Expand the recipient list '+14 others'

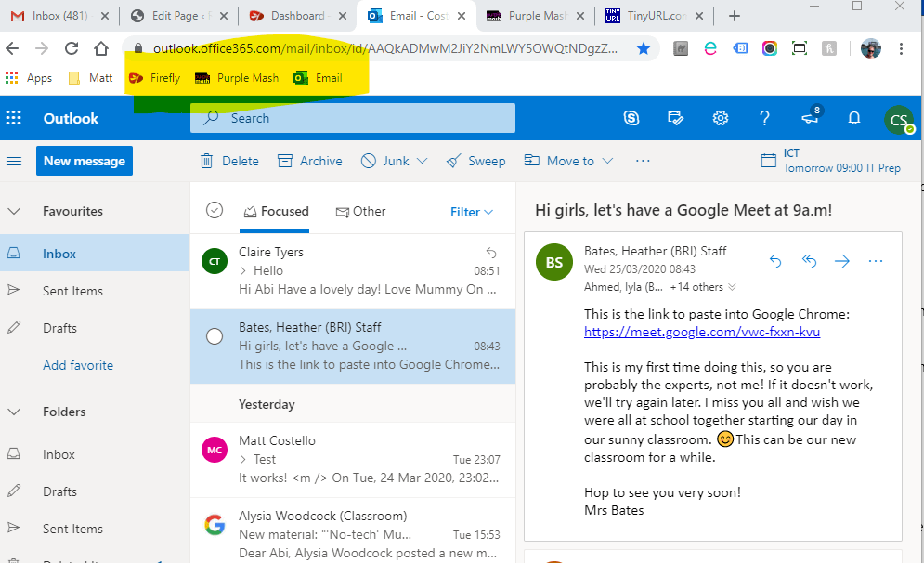703,287
